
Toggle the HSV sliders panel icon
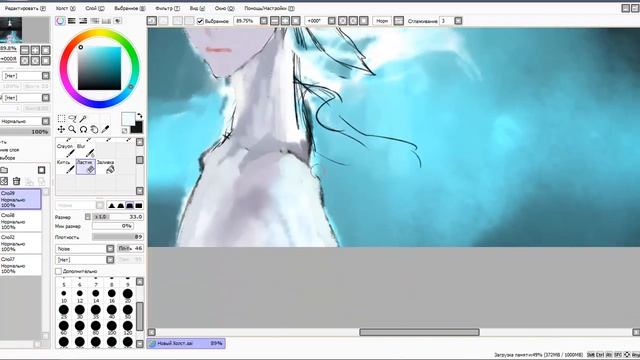coord(83,21)
